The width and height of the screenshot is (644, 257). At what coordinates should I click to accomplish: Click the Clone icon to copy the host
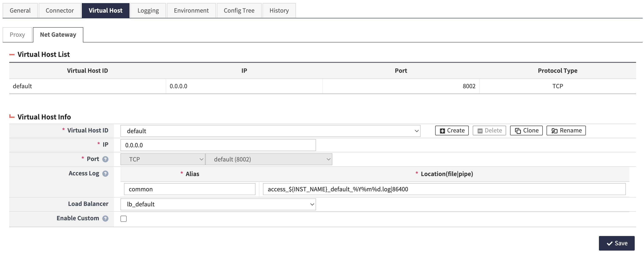coord(518,130)
